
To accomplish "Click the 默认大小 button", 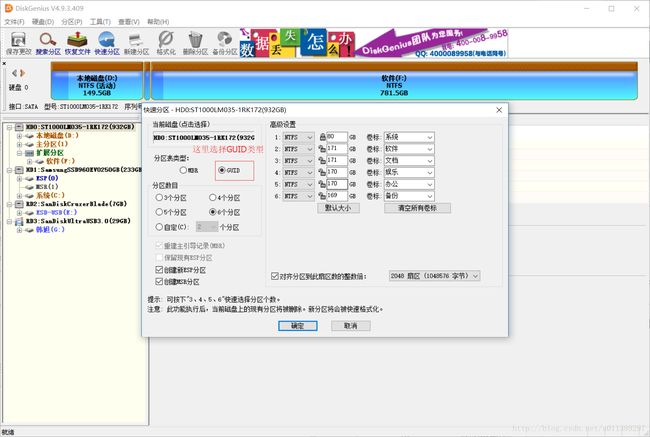I will [338, 208].
